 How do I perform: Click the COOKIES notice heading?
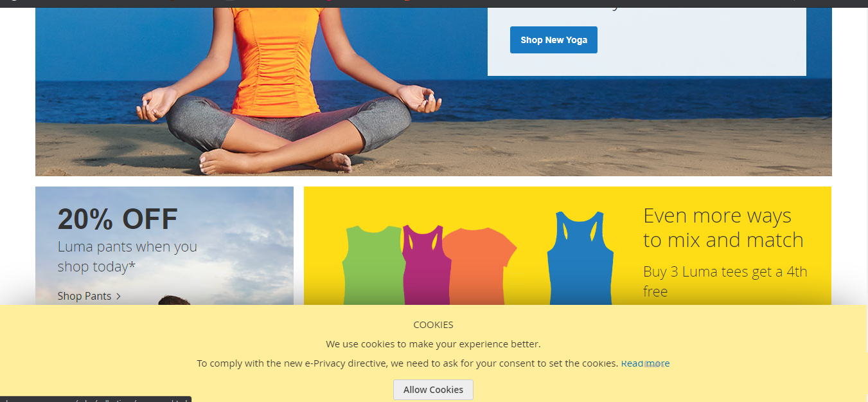coord(433,325)
